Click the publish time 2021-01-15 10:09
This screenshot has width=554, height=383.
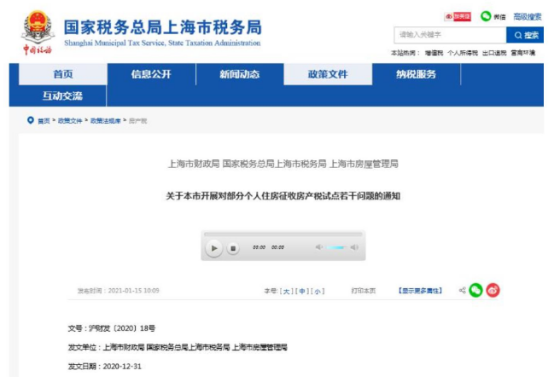134,291
